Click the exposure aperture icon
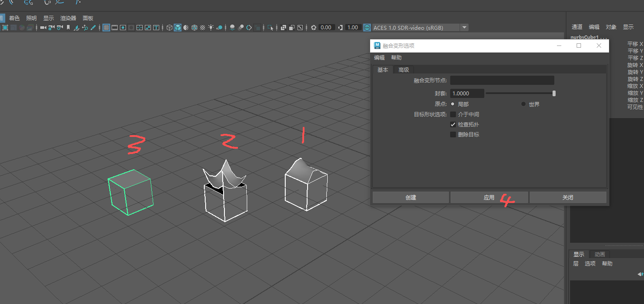 pos(314,28)
